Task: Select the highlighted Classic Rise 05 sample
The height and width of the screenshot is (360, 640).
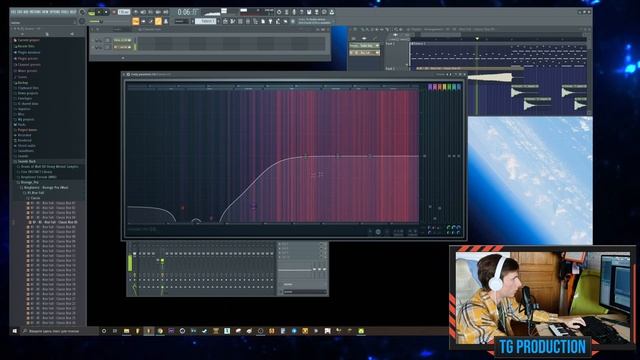Action: (54, 222)
